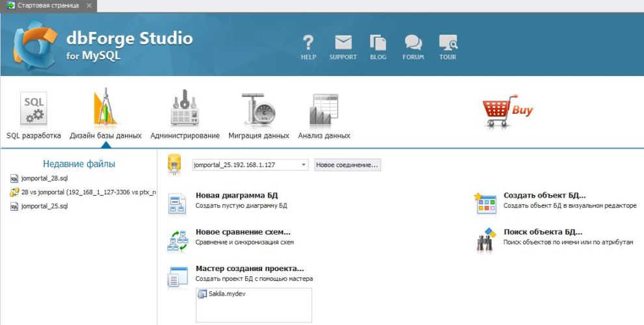Open the SQL разработка section

click(x=34, y=115)
